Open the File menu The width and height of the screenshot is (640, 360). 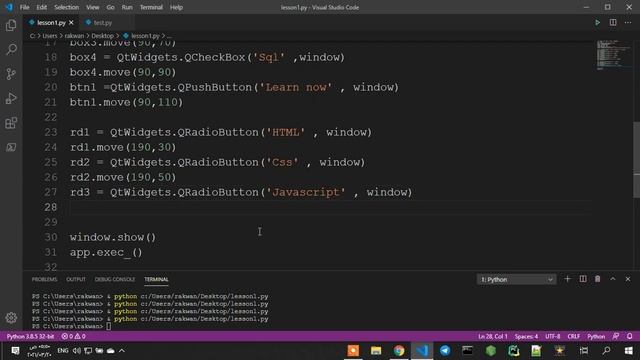click(24, 7)
